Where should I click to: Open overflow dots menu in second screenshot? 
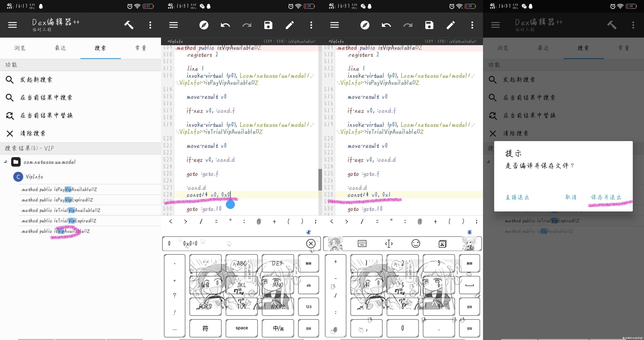(311, 25)
